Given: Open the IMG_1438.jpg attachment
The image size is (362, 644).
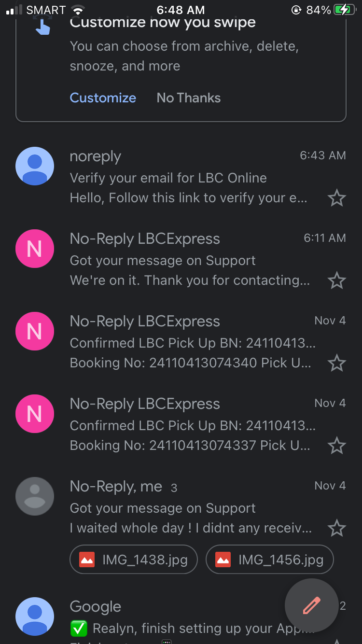Looking at the screenshot, I should [x=134, y=560].
